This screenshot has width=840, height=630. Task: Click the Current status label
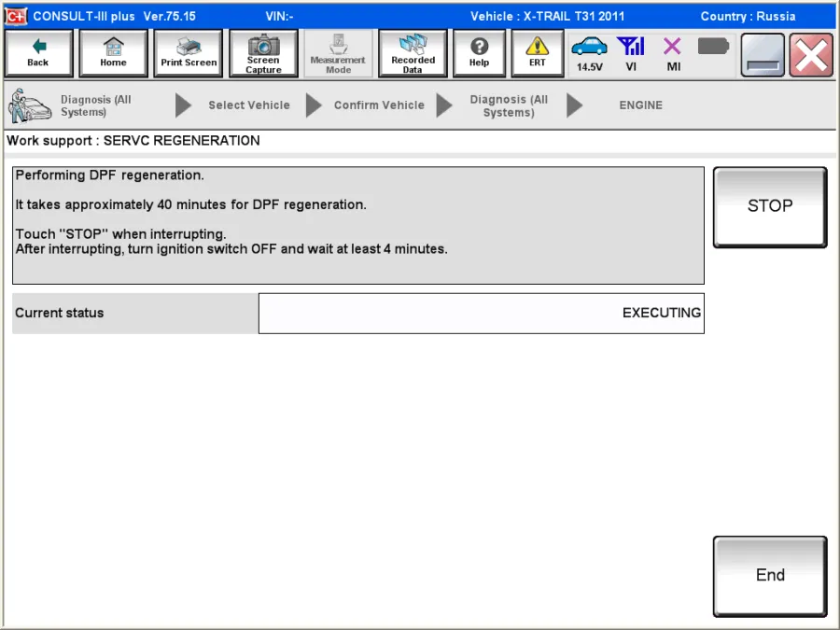click(60, 313)
